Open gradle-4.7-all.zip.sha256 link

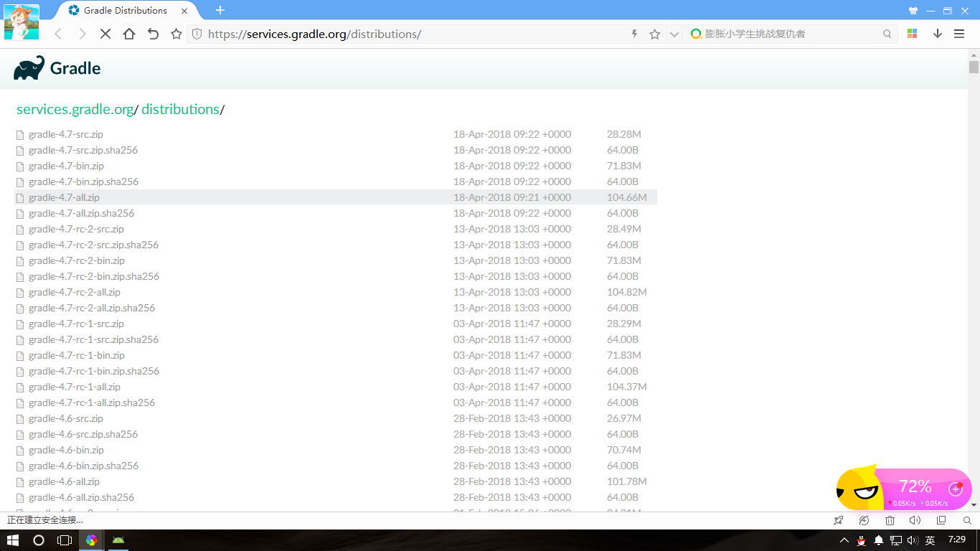[81, 213]
